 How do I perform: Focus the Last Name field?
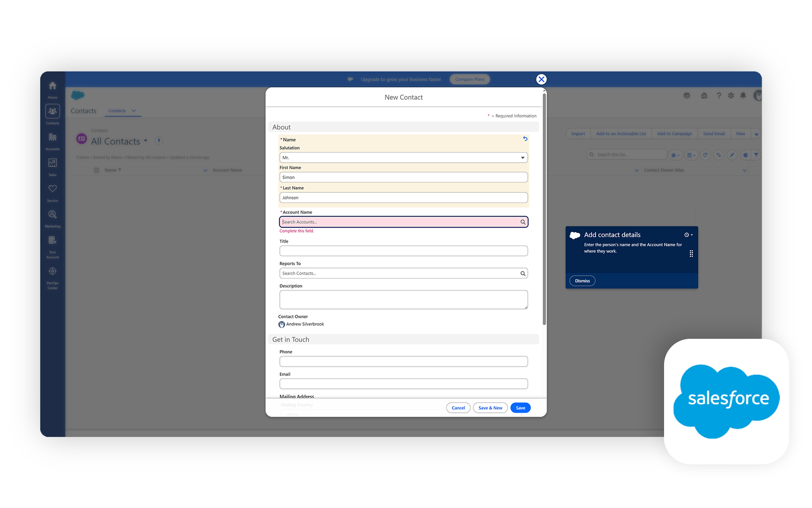pos(403,198)
